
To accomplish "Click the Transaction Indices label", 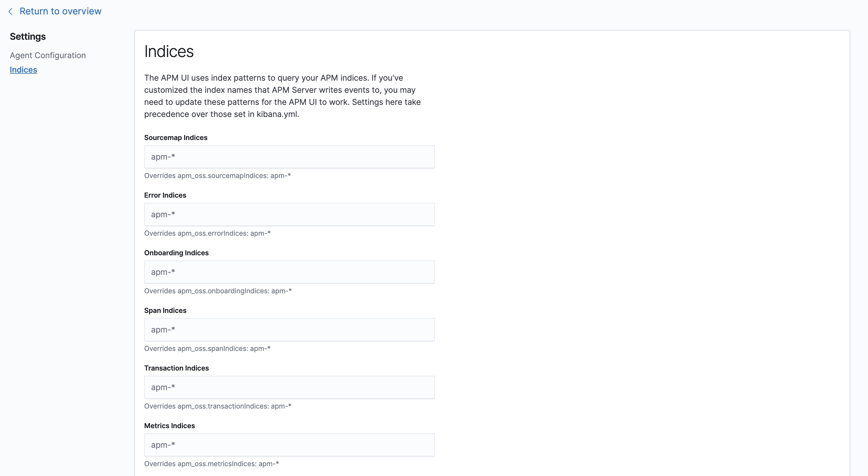I will coord(176,368).
